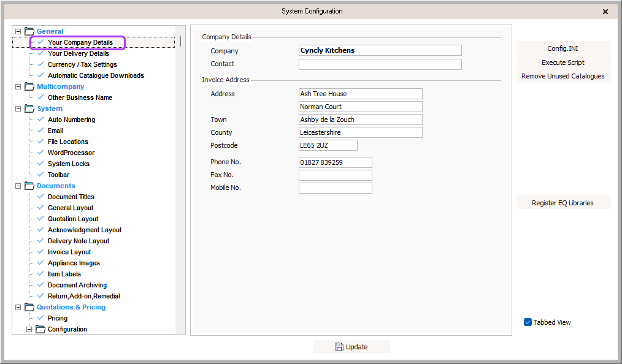Click checkmark icon beside Delivery Note Layout
Viewport: 622px width, 364px height.
40,241
